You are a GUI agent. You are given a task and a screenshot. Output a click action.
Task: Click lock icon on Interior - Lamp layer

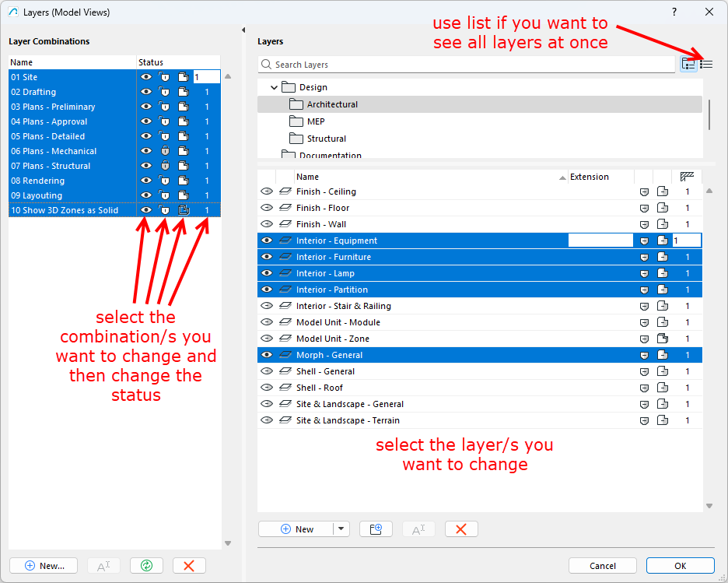(x=644, y=274)
